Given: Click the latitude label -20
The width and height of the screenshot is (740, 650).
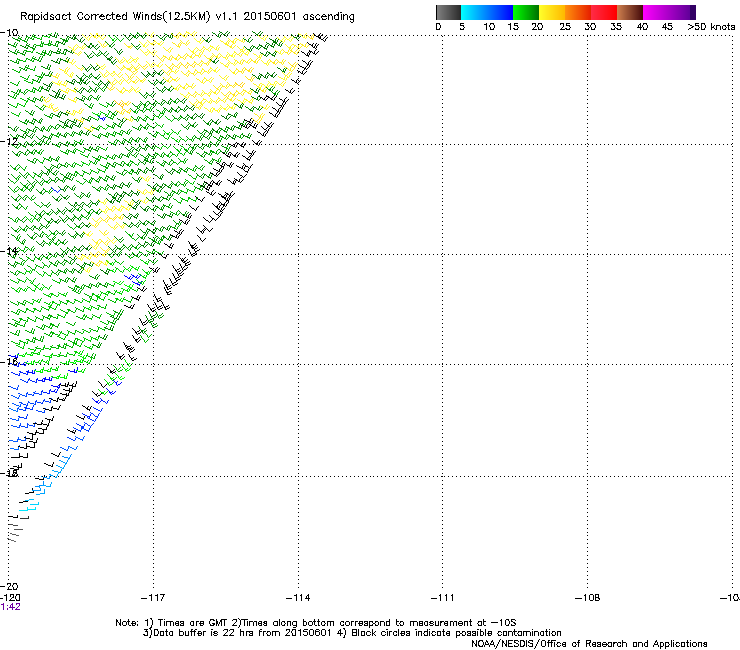Looking at the screenshot, I should tap(9, 586).
